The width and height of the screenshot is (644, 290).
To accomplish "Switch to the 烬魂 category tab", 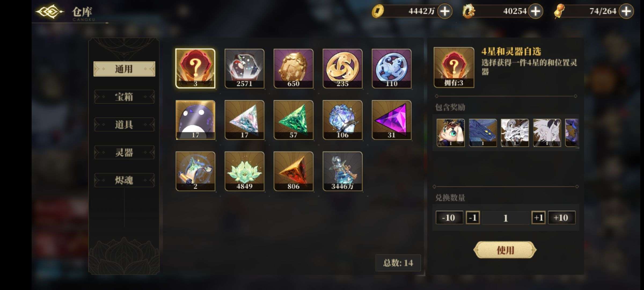I will [124, 180].
